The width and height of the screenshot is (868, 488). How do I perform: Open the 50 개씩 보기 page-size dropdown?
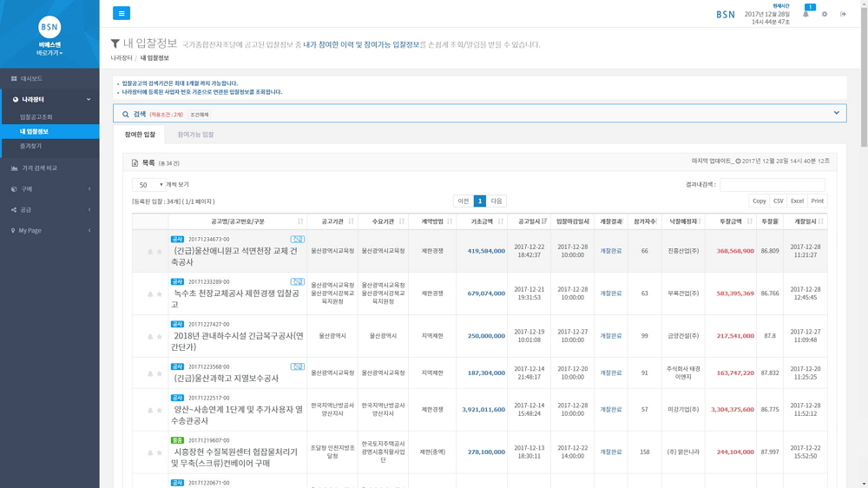pos(148,184)
